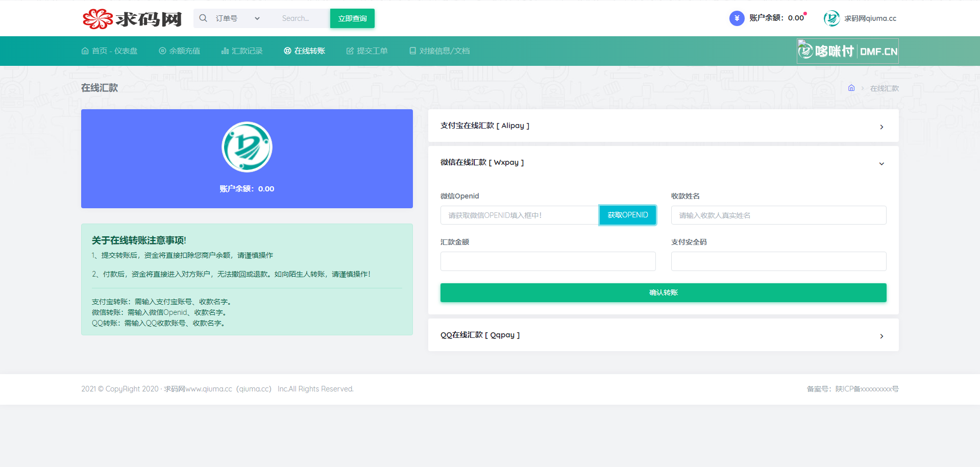Click the Alipay section chevron arrow
This screenshot has width=980, height=467.
pos(881,127)
